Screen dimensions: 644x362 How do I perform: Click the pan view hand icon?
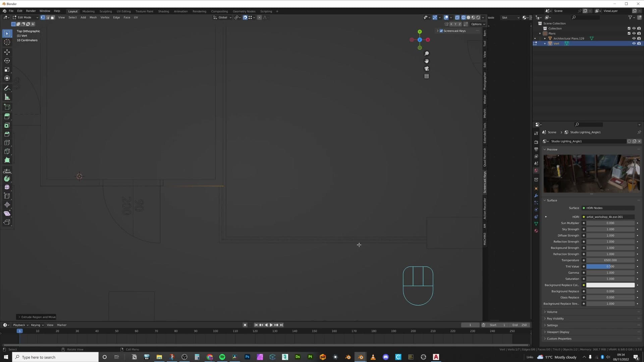[x=427, y=61]
